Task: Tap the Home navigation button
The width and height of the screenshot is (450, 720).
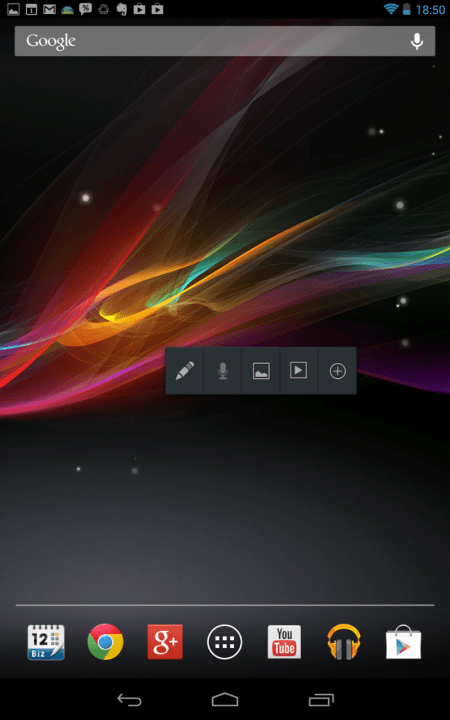Action: pos(225,700)
